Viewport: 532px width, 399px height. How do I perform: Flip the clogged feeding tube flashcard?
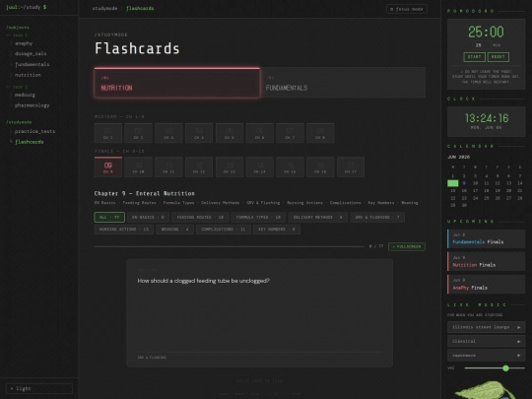click(x=259, y=313)
